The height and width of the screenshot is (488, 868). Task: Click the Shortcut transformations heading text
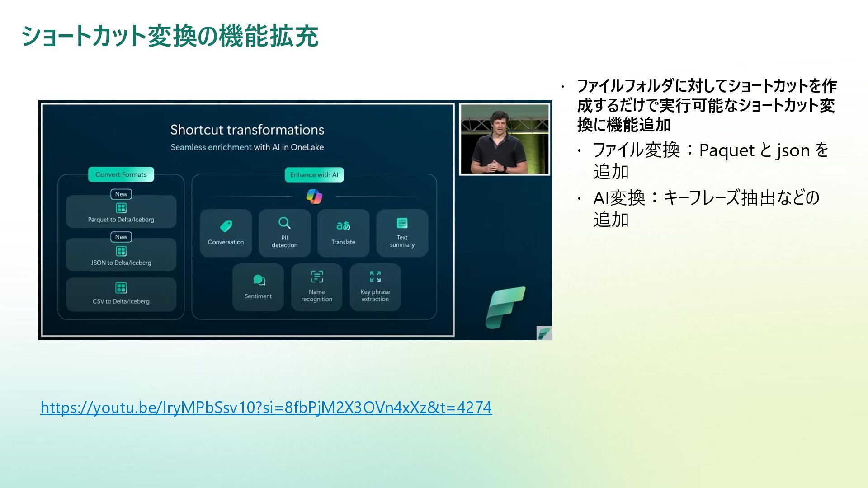coord(247,130)
